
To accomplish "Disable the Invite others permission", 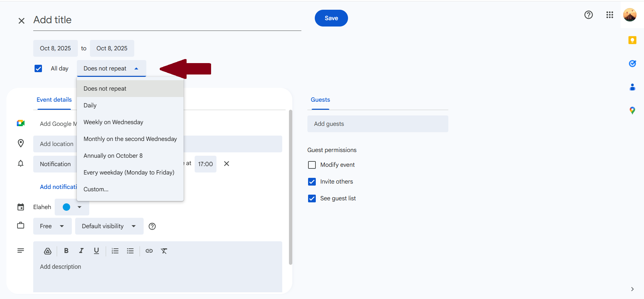I will [x=312, y=182].
